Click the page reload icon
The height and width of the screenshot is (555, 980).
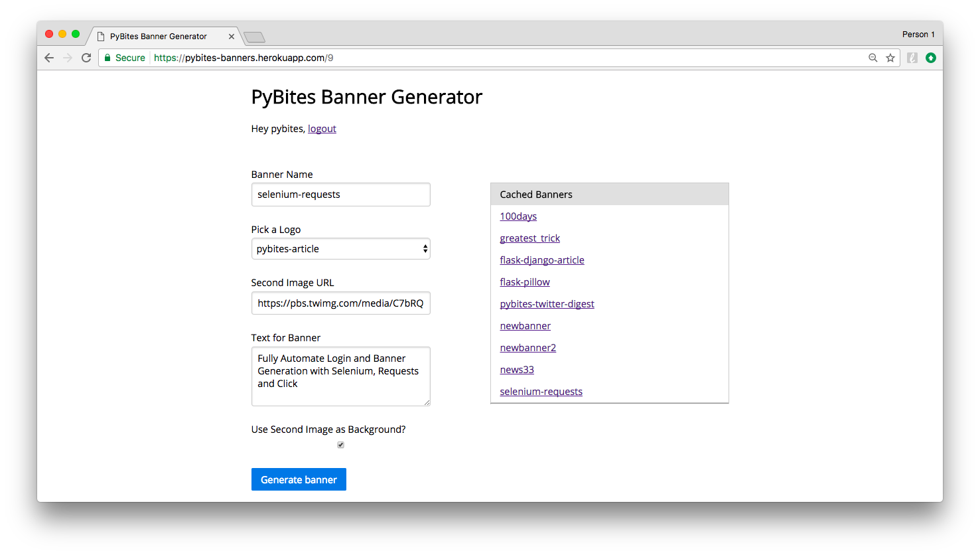[x=86, y=58]
